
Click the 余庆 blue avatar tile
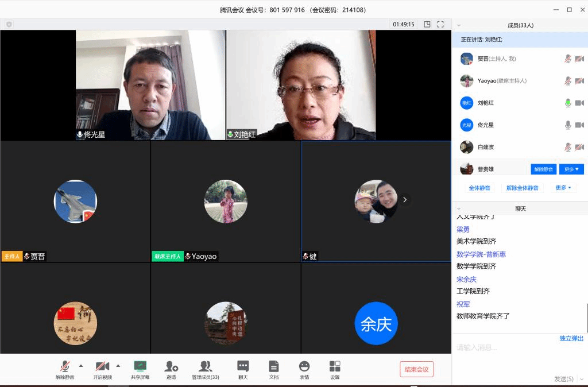[x=376, y=323]
